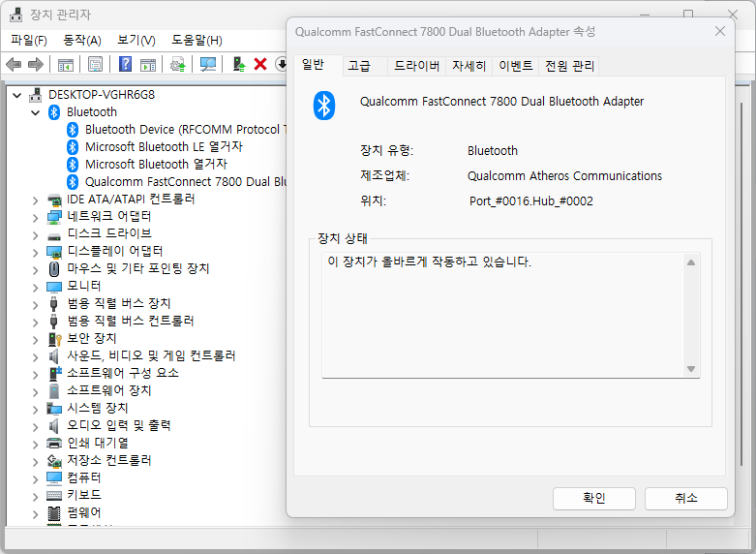This screenshot has width=756, height=554.
Task: Toggle the show/hide action pane toolbar icon
Action: (148, 64)
